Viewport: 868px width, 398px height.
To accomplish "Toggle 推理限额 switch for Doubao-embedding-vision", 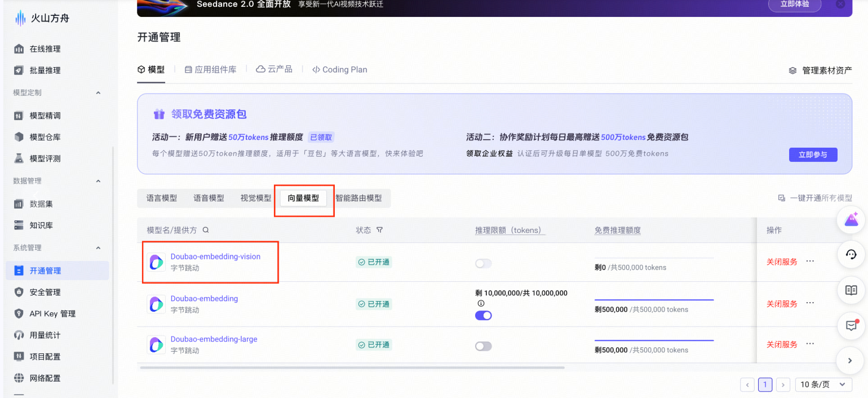I will click(484, 263).
